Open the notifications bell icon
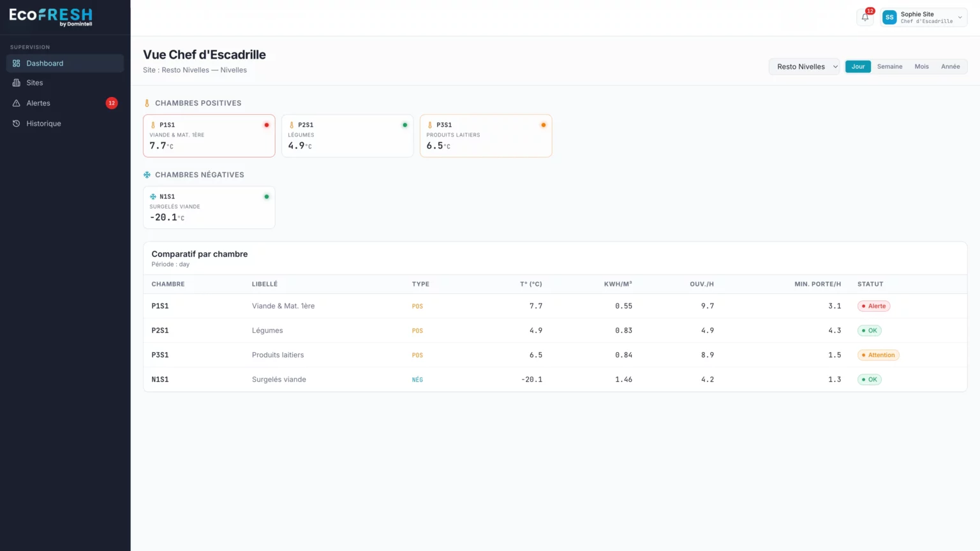The image size is (980, 551). [865, 17]
